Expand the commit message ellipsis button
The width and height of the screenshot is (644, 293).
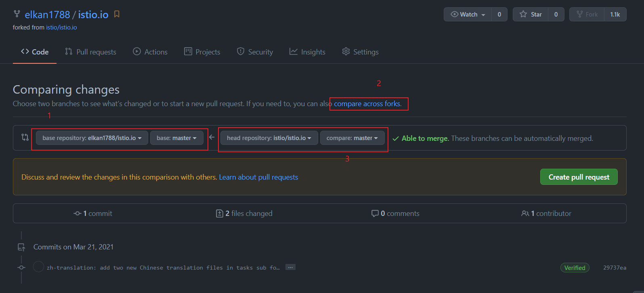pyautogui.click(x=290, y=267)
